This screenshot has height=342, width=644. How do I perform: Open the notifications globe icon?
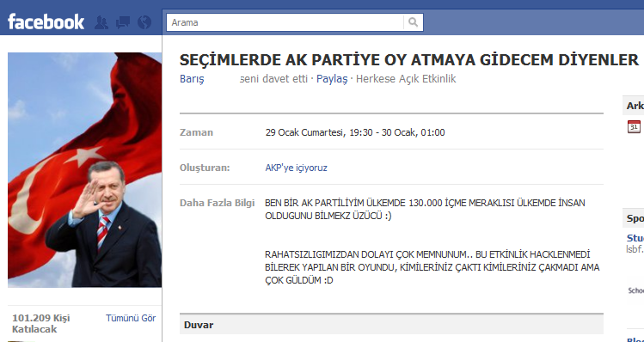144,22
